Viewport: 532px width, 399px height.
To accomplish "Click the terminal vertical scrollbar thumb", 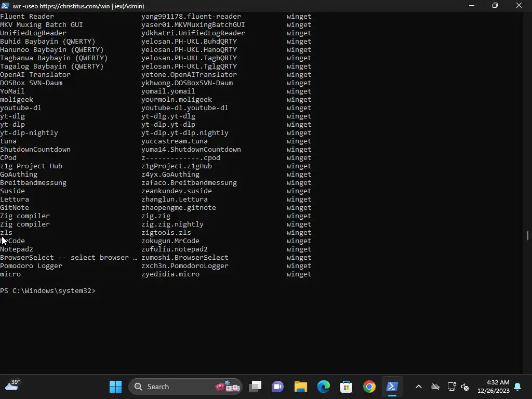I will click(528, 235).
